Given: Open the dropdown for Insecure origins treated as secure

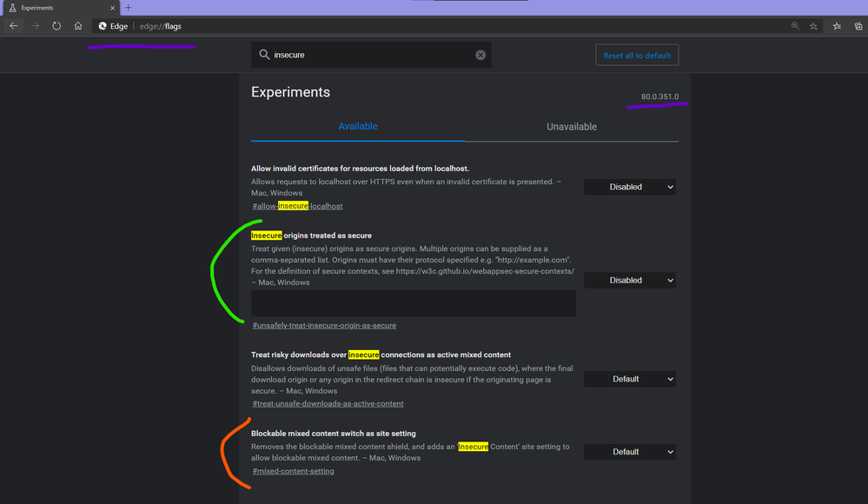Looking at the screenshot, I should (630, 281).
